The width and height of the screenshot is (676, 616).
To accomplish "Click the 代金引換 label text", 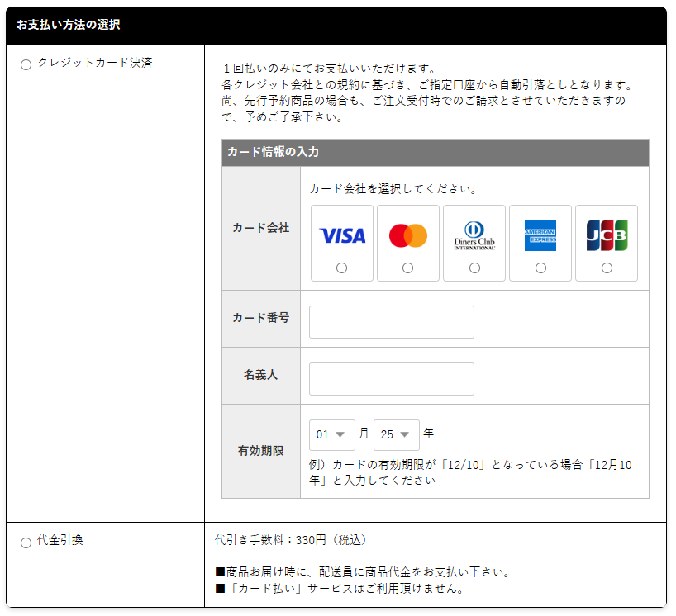I will [x=60, y=541].
